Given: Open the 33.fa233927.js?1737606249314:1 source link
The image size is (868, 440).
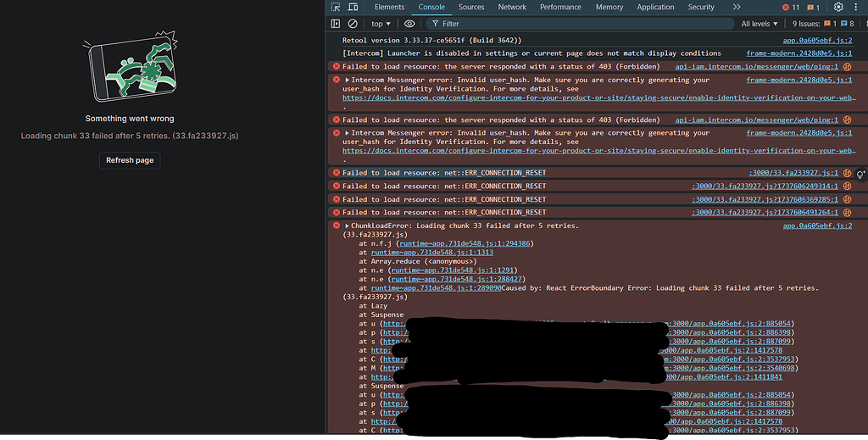Looking at the screenshot, I should click(x=765, y=186).
